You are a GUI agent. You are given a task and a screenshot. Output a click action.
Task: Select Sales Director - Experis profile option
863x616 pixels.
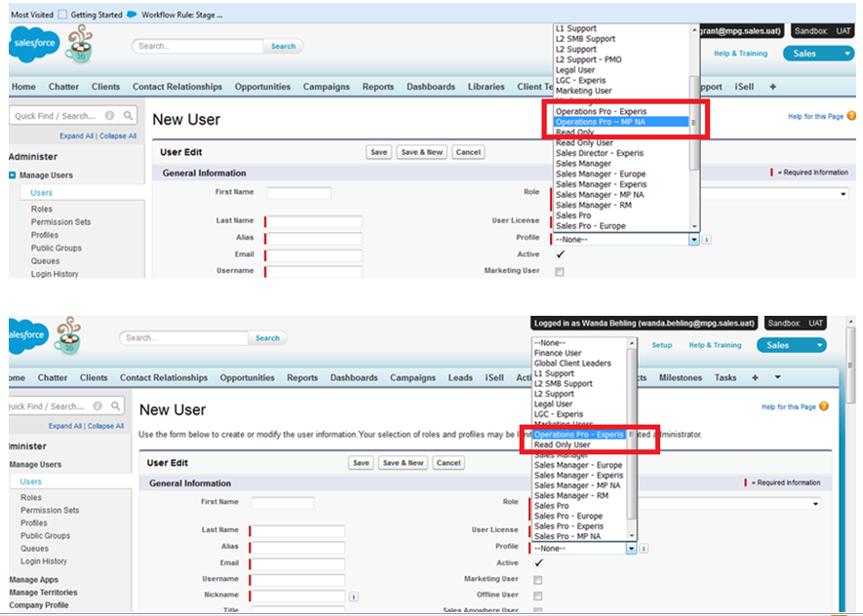pos(600,153)
